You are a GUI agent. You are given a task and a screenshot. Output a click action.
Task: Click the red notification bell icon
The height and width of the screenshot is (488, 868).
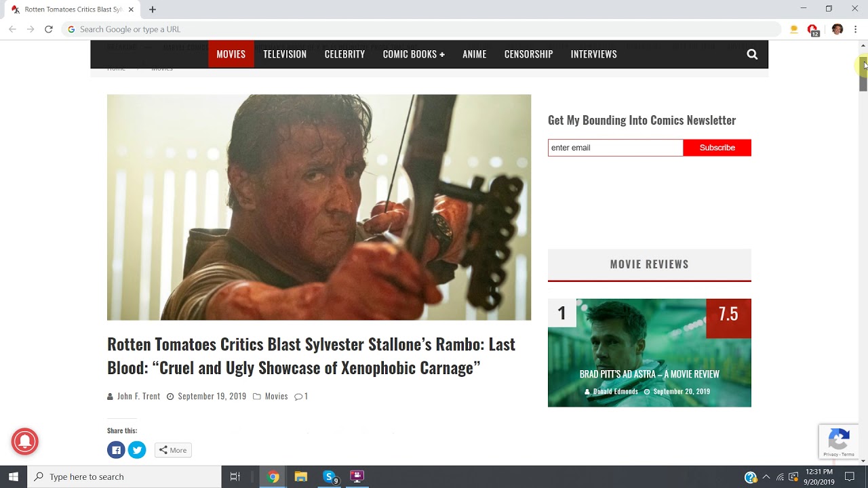[x=25, y=442]
